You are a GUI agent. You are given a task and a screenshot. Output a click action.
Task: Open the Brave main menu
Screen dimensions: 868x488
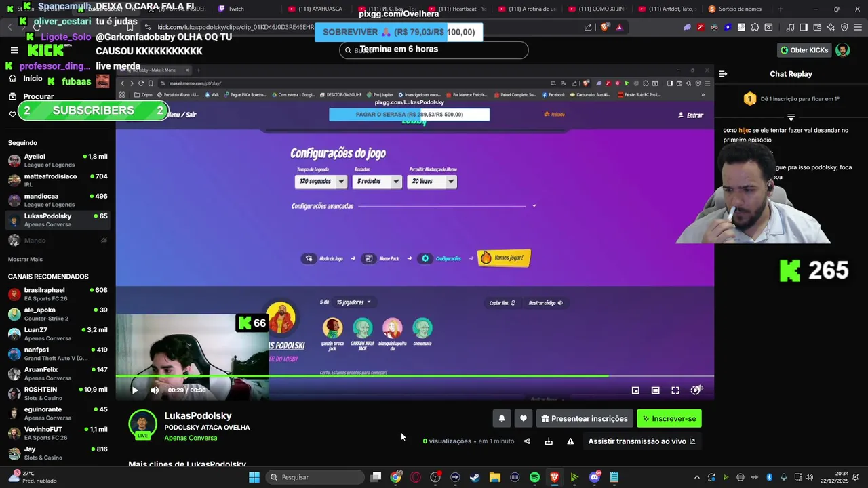[x=858, y=27]
